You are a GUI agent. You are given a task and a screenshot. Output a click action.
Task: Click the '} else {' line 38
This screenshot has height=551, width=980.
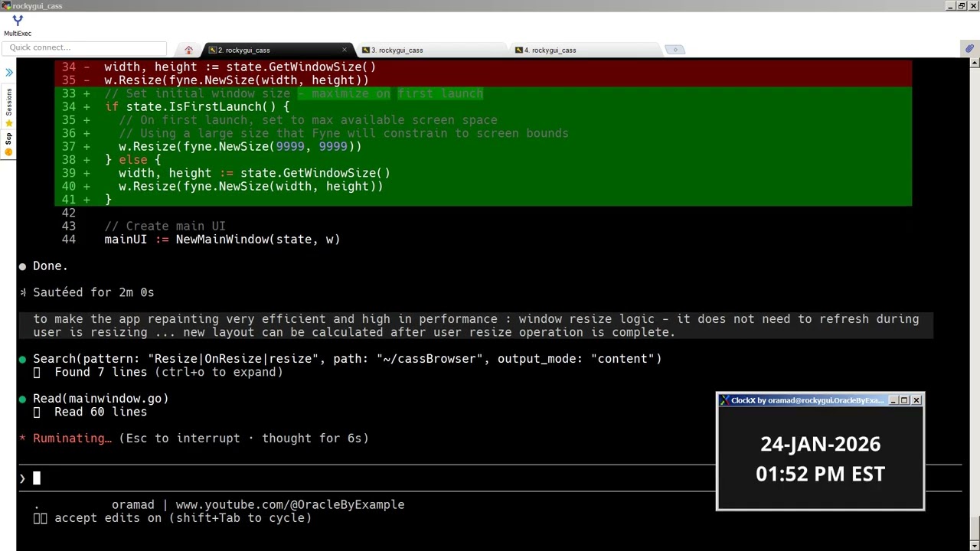(132, 160)
